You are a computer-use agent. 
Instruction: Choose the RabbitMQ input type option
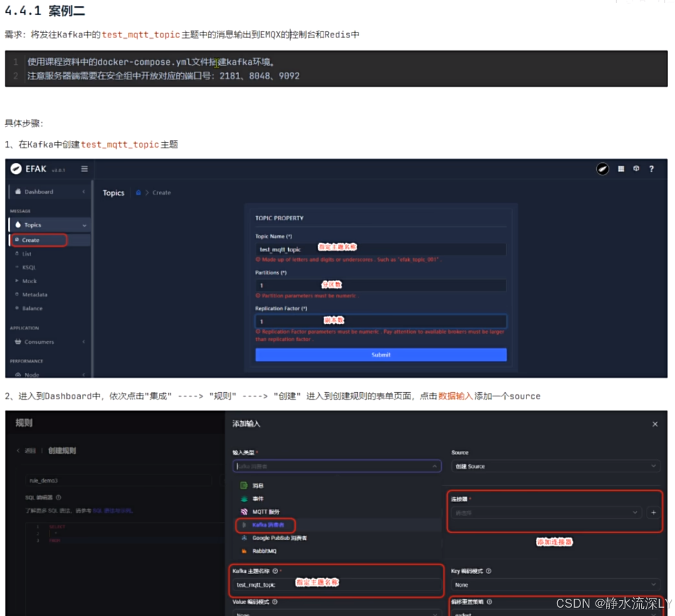338,551
